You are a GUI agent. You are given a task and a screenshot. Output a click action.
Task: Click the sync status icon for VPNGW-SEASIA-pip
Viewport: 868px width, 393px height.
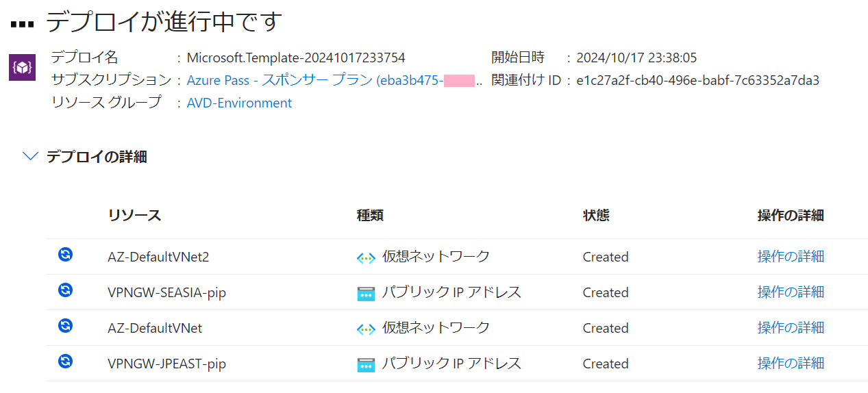pos(65,290)
